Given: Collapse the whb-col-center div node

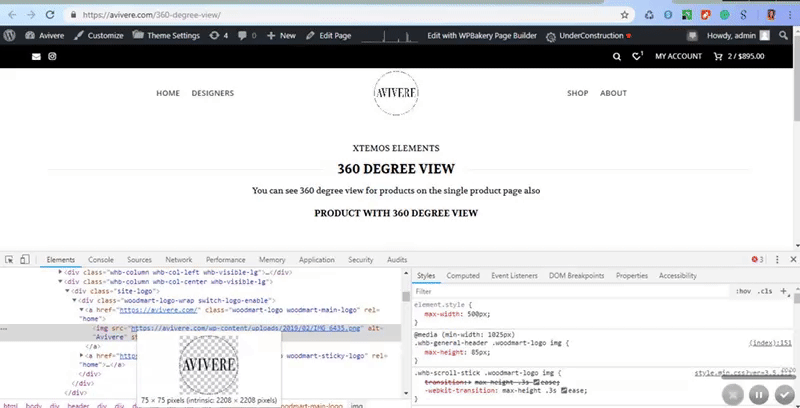Looking at the screenshot, I should click(x=61, y=282).
